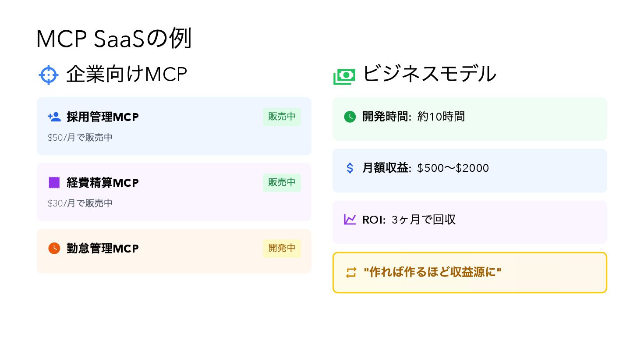644x363 pixels.
Task: Click the purple receipt icon beside 経費精算MCP
Action: point(54,182)
